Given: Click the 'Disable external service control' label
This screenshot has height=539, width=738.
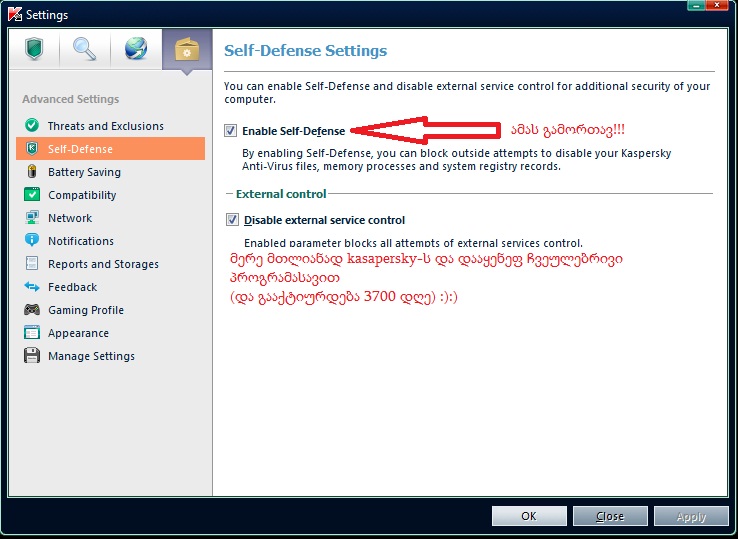Looking at the screenshot, I should [x=324, y=220].
